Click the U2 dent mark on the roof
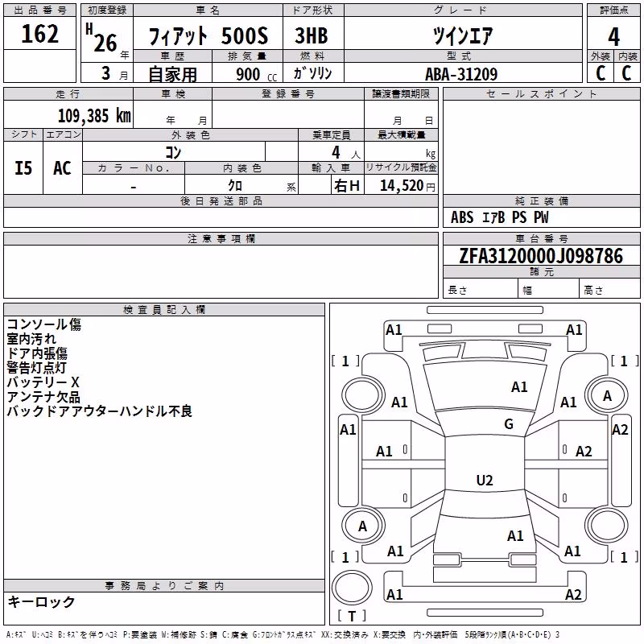 [x=485, y=480]
